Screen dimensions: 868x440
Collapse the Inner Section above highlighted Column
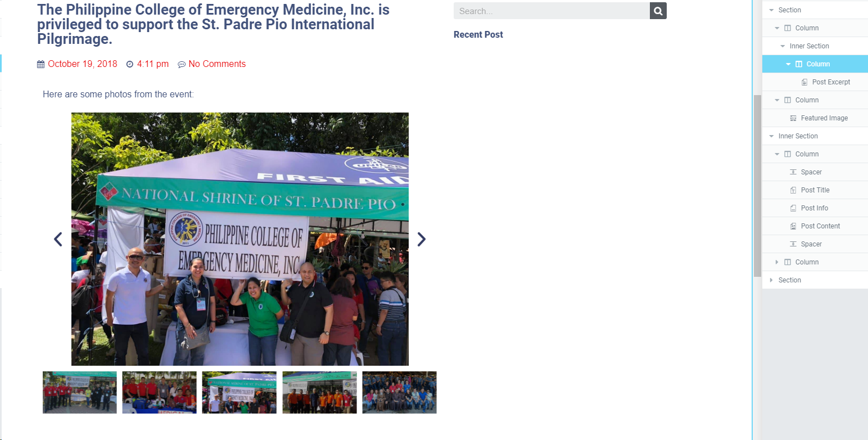pyautogui.click(x=783, y=46)
